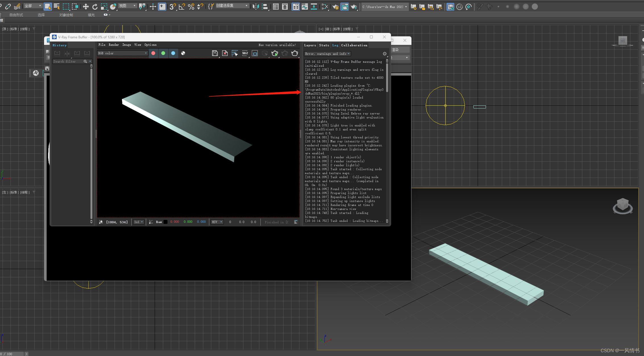The height and width of the screenshot is (356, 644).
Task: Toggle the Angle Snap button
Action: (182, 7)
